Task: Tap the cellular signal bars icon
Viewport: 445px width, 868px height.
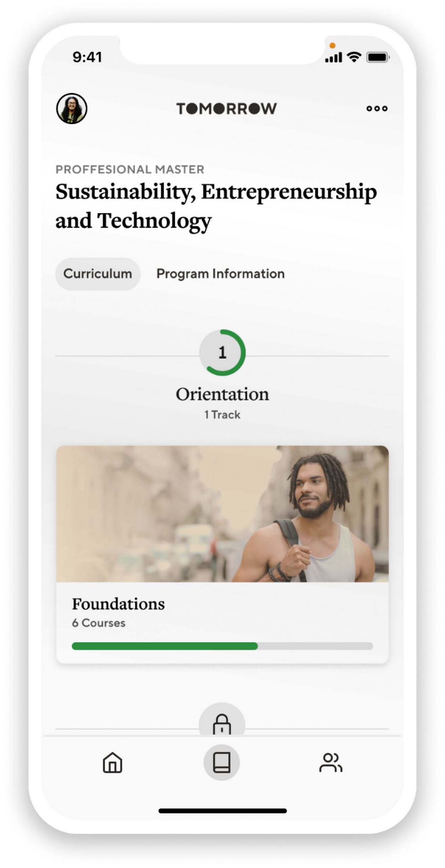Action: (x=333, y=58)
